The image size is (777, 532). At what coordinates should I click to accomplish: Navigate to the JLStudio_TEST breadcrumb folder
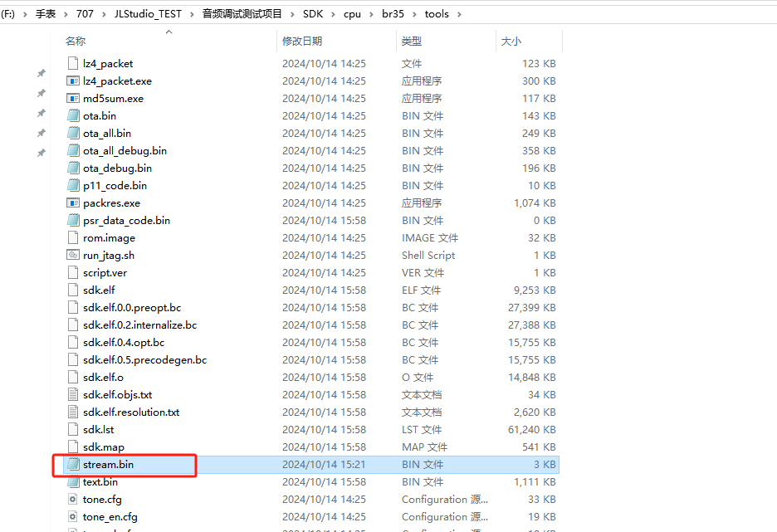(x=148, y=14)
